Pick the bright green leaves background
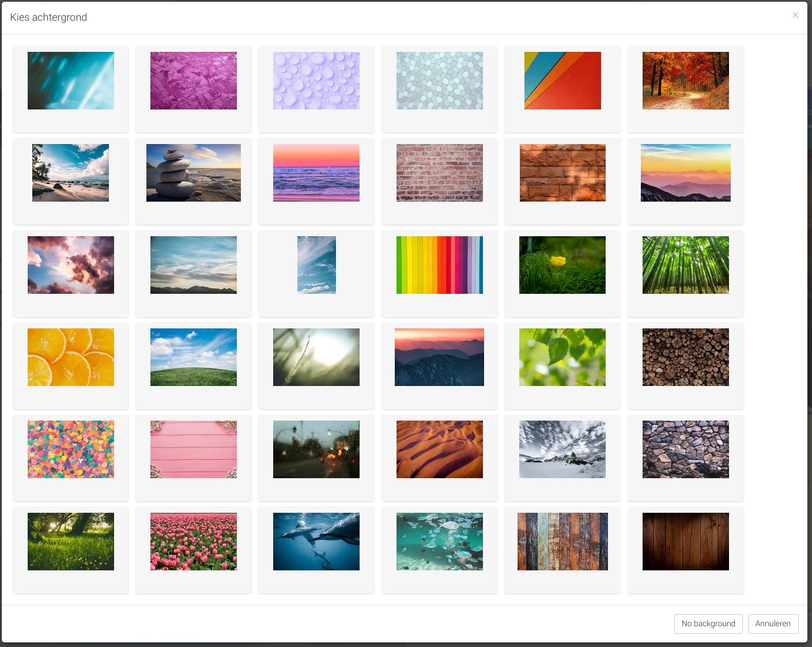 point(562,357)
